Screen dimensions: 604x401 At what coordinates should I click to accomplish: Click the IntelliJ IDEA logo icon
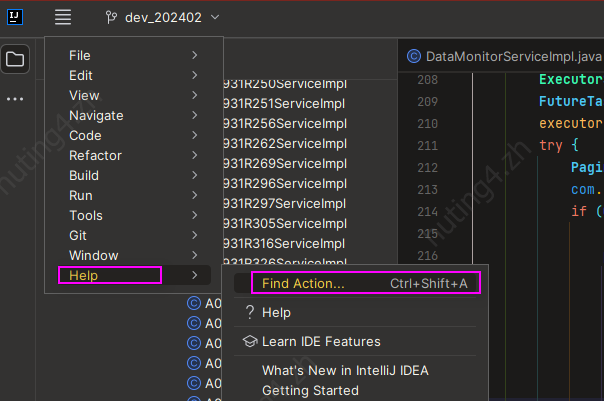pos(17,17)
